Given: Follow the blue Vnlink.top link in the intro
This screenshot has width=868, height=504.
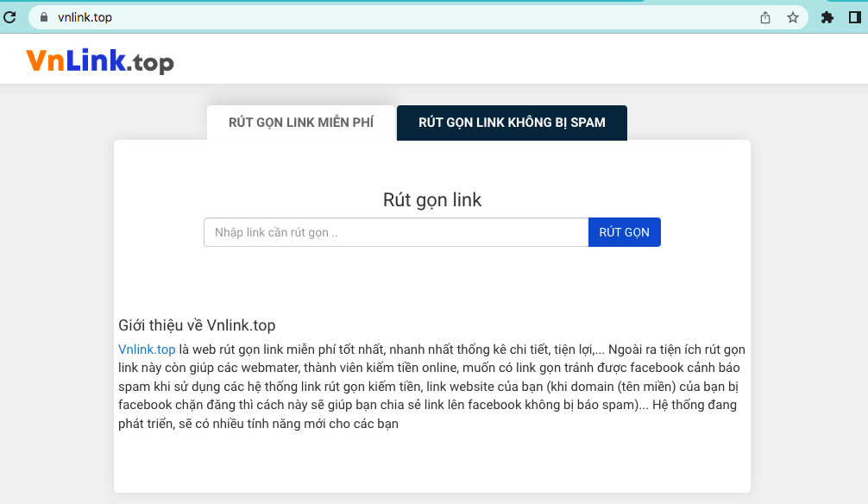Looking at the screenshot, I should (147, 350).
